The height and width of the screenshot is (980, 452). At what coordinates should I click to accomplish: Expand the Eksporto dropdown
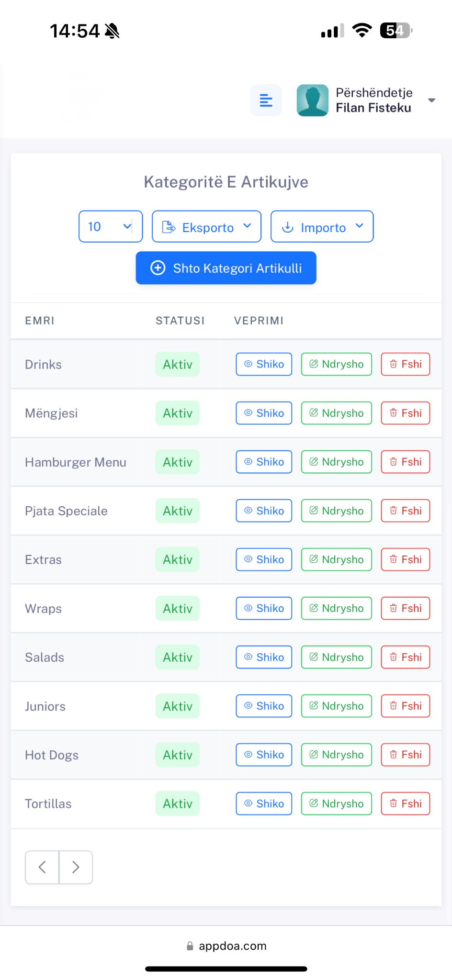click(x=206, y=226)
